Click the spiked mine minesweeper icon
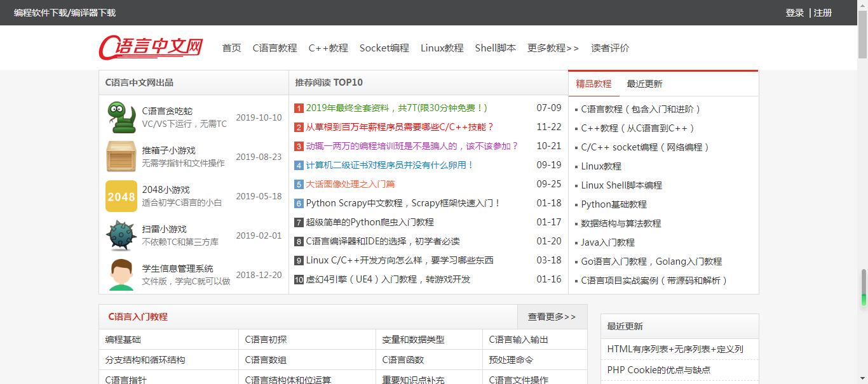Screen dimensions: 868x384 coord(121,235)
